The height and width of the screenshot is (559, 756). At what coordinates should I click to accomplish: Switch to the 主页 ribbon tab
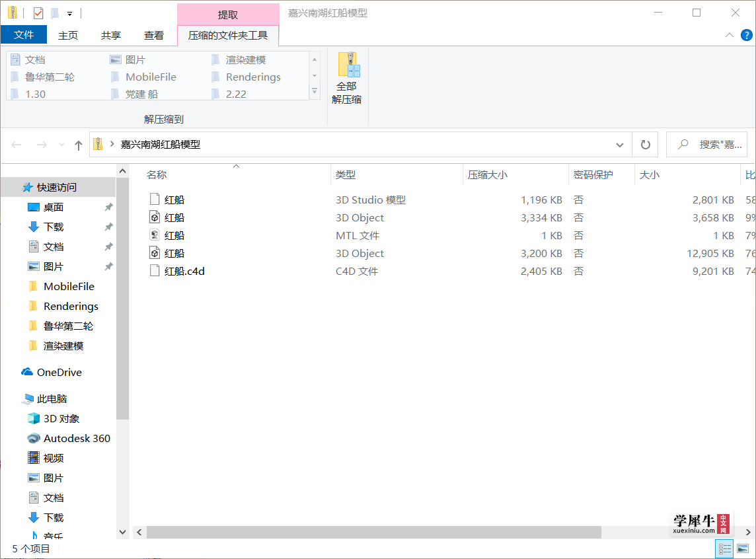point(68,35)
